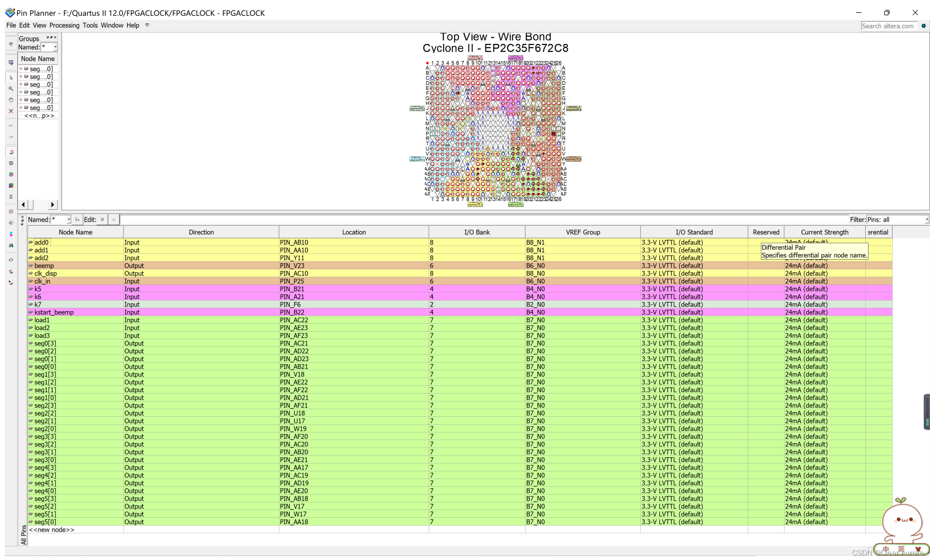Close the Groups panel

pyautogui.click(x=55, y=38)
